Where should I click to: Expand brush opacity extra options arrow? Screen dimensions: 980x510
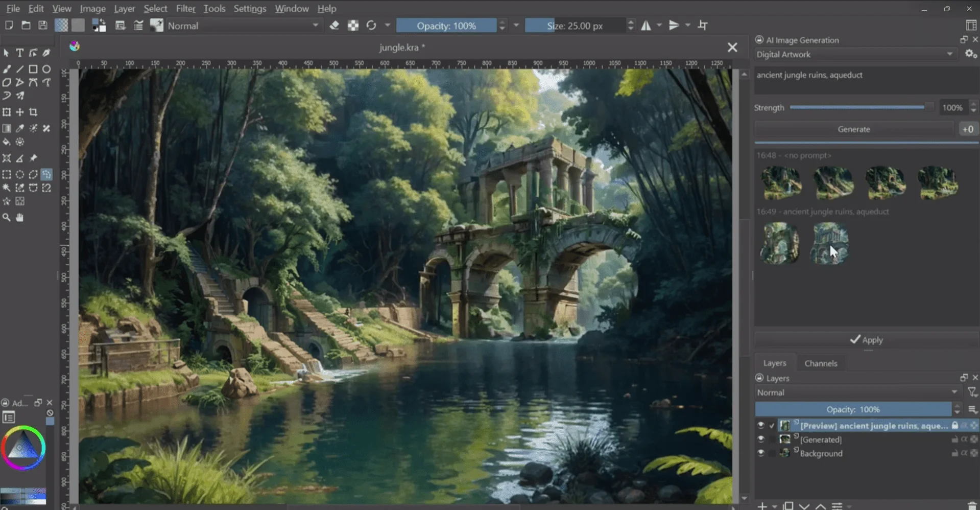pyautogui.click(x=516, y=26)
